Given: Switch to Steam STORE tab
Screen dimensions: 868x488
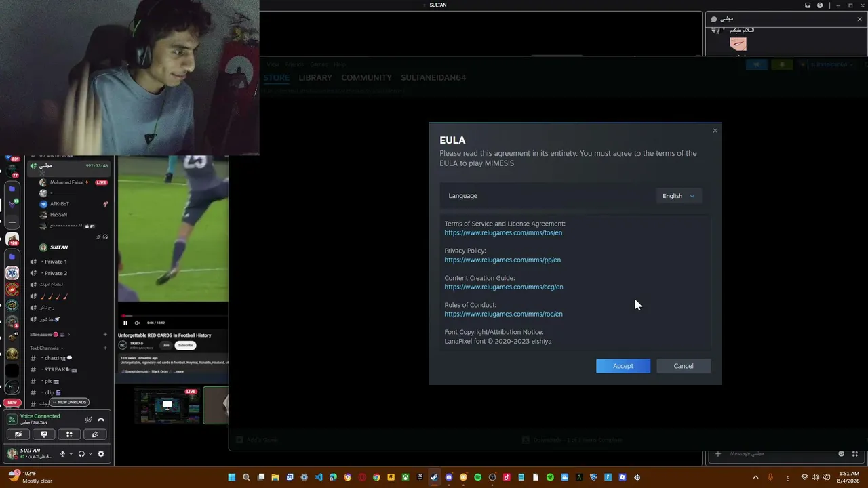Looking at the screenshot, I should (x=277, y=77).
